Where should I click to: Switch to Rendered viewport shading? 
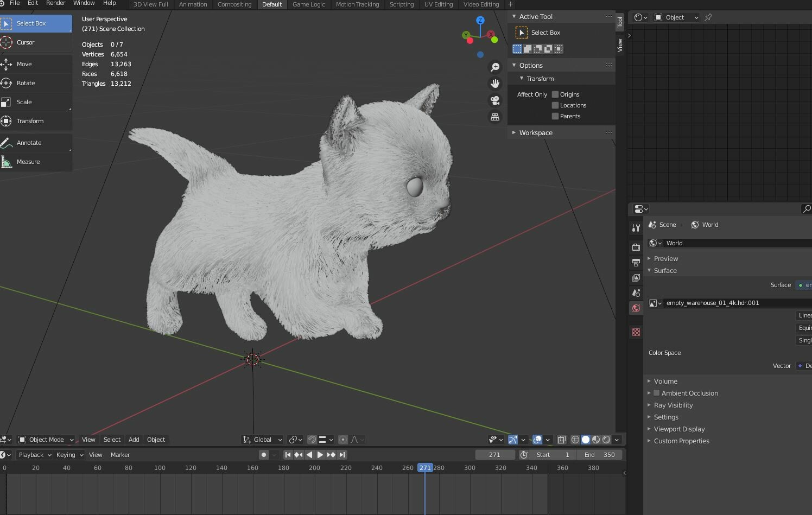(606, 440)
